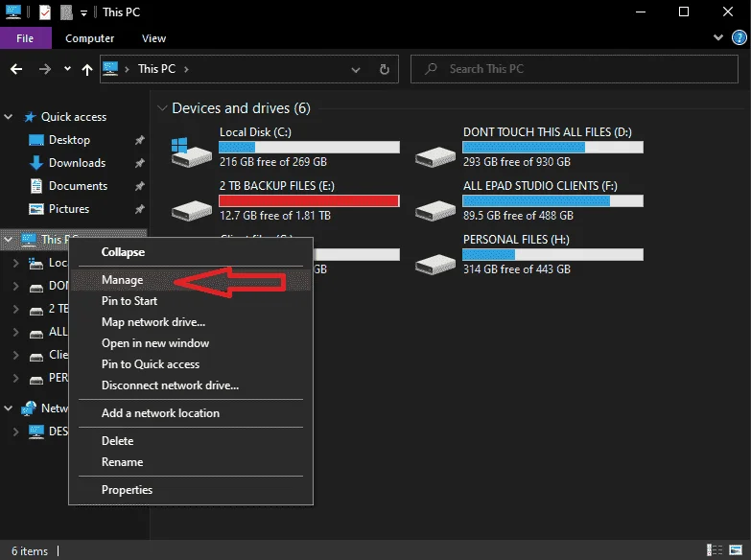Click the '293 GB free of 930 GB' text
751x560 pixels.
click(x=517, y=162)
